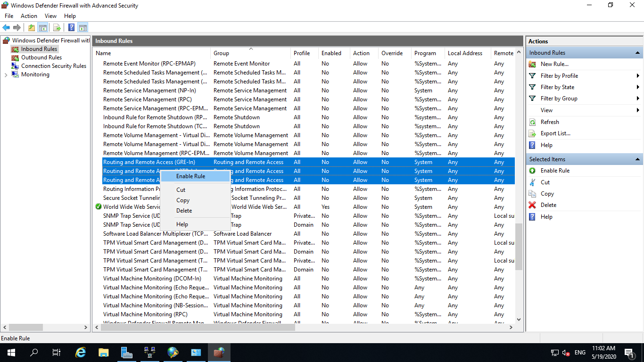
Task: Click the rules list vertical scrollbar thumb
Action: (519, 247)
